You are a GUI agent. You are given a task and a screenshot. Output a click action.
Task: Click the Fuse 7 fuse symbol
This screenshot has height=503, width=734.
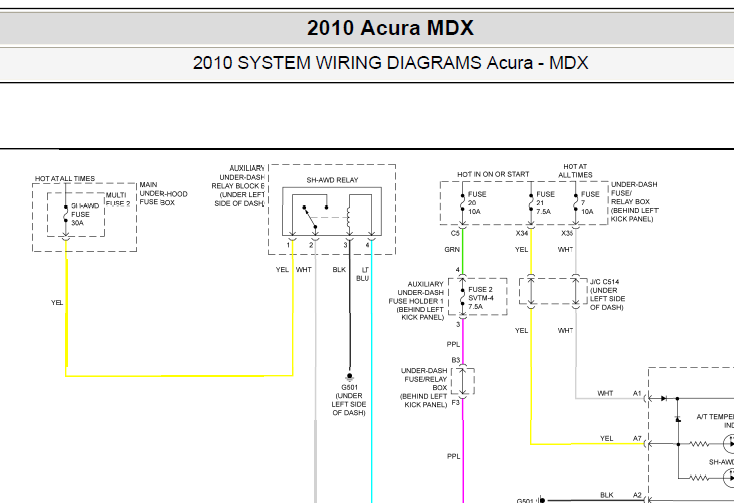576,203
